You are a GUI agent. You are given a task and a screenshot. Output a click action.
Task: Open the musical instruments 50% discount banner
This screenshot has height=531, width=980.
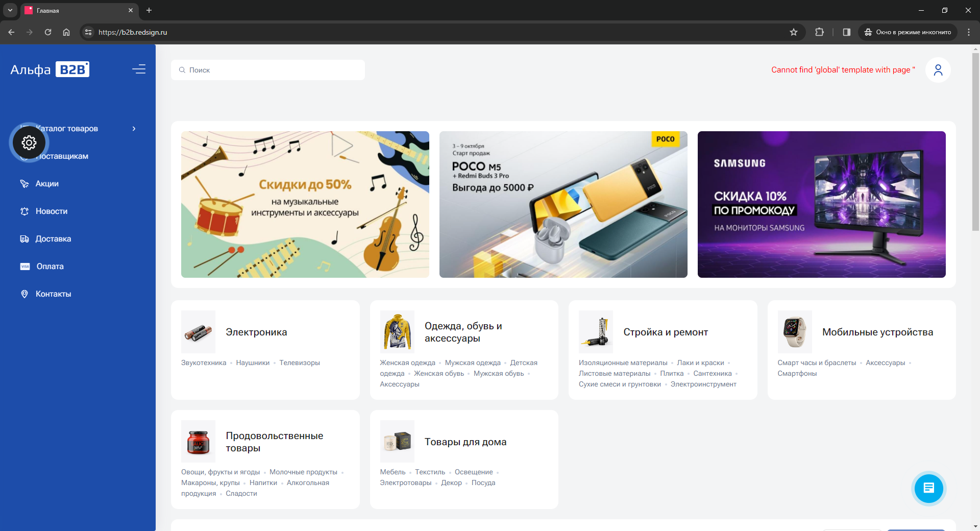coord(305,204)
